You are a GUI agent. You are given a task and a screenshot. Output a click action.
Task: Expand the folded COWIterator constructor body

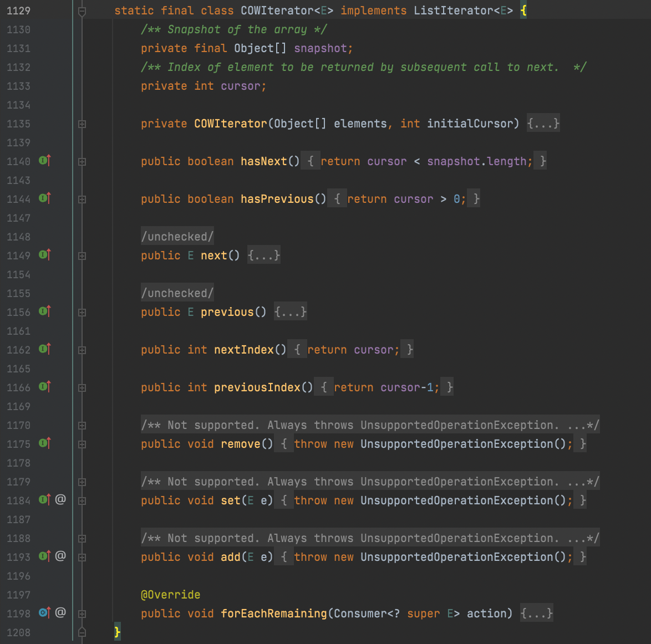[82, 124]
